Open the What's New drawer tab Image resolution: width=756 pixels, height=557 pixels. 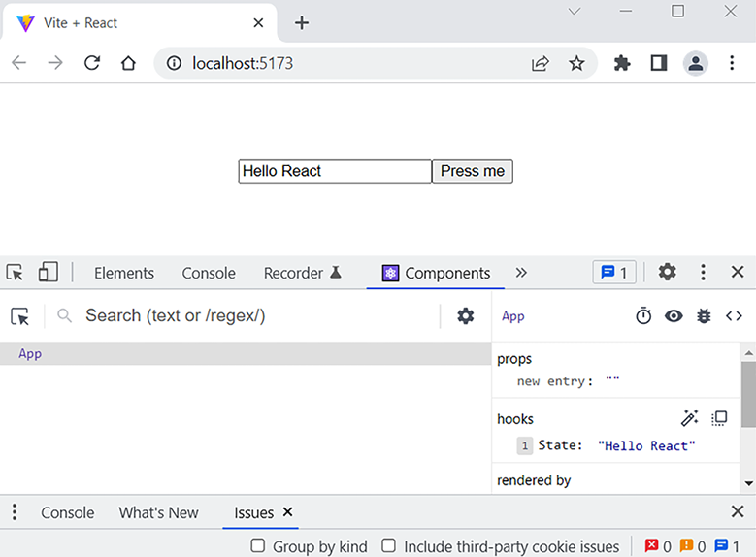pyautogui.click(x=158, y=512)
